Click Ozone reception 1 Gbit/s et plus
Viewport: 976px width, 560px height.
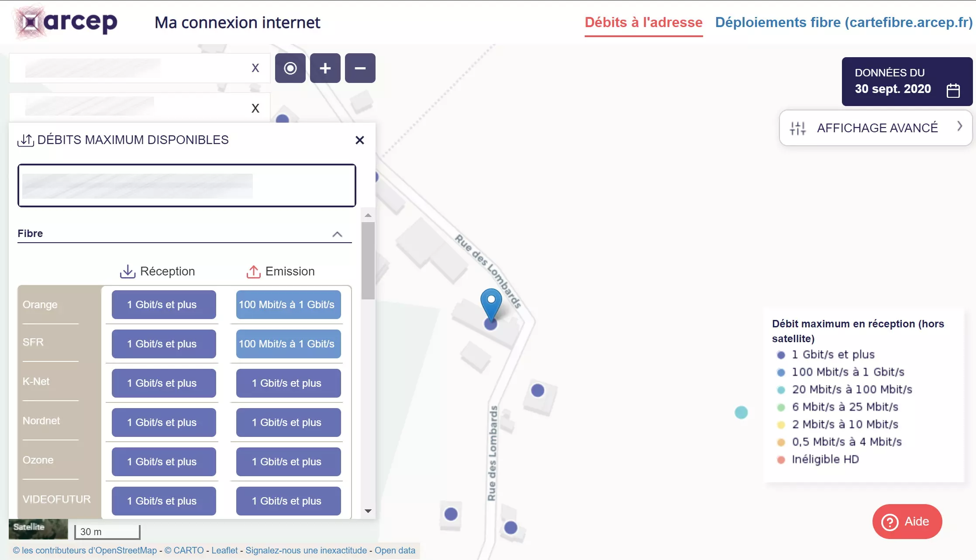coord(164,462)
